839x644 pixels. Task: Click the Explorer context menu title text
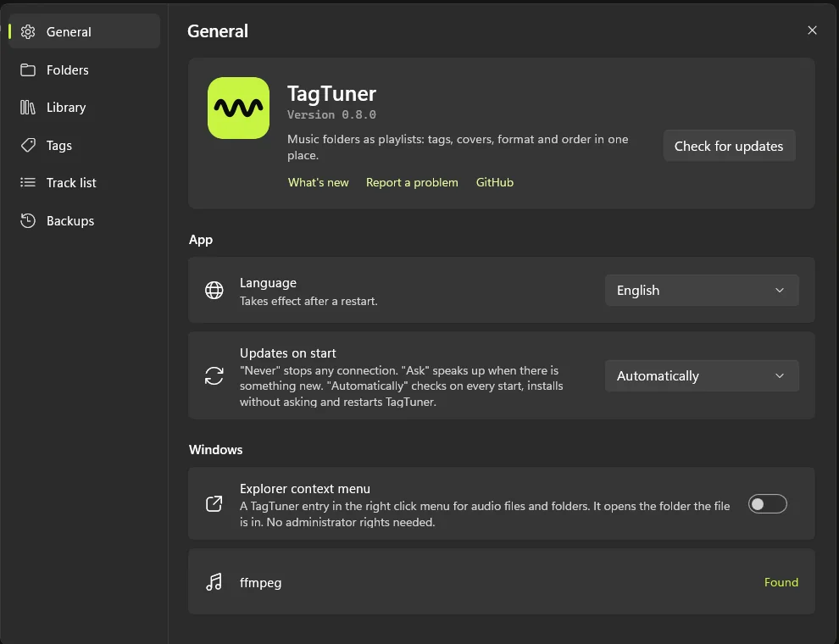tap(305, 489)
